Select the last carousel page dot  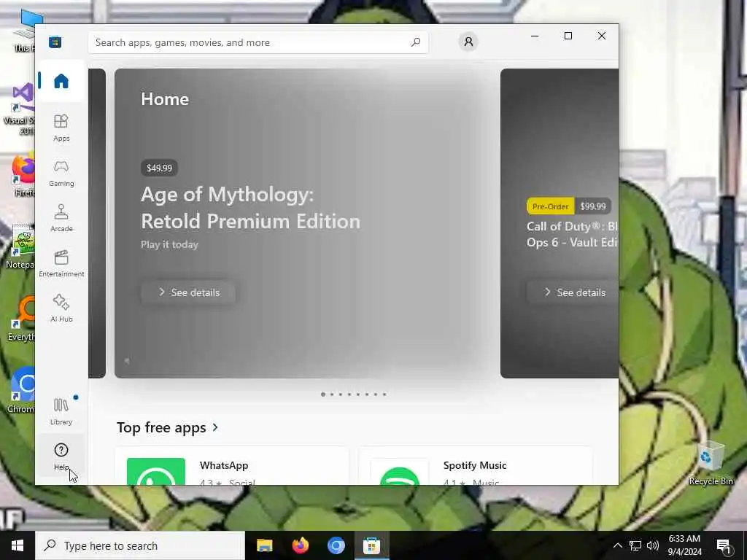[x=384, y=394]
